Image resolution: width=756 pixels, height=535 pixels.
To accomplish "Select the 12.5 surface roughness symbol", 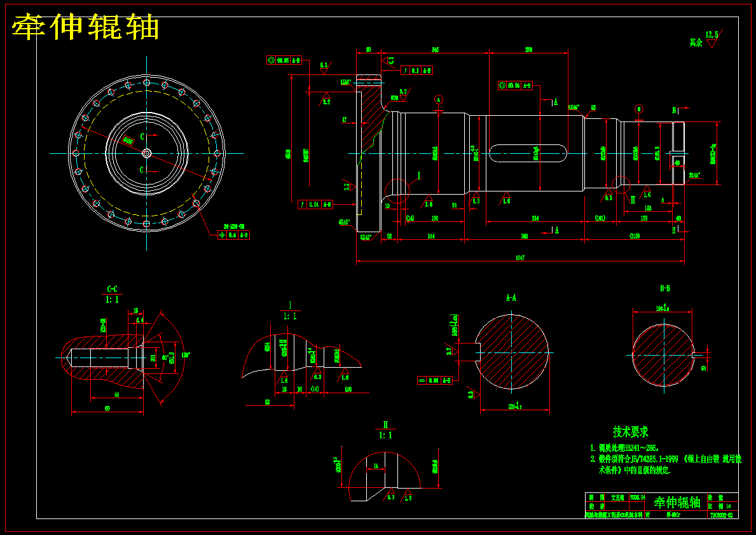I will [x=711, y=39].
